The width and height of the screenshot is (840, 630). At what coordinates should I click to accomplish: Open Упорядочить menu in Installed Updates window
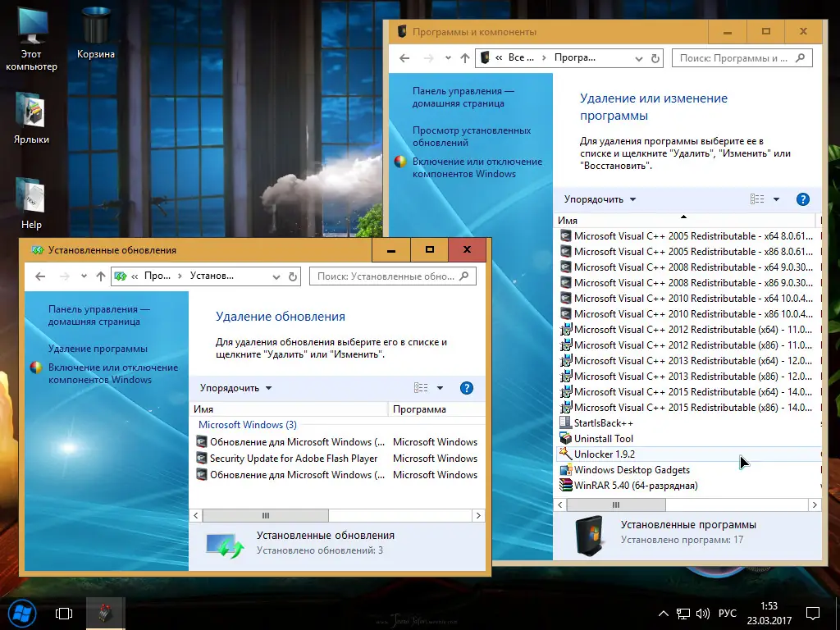(235, 388)
